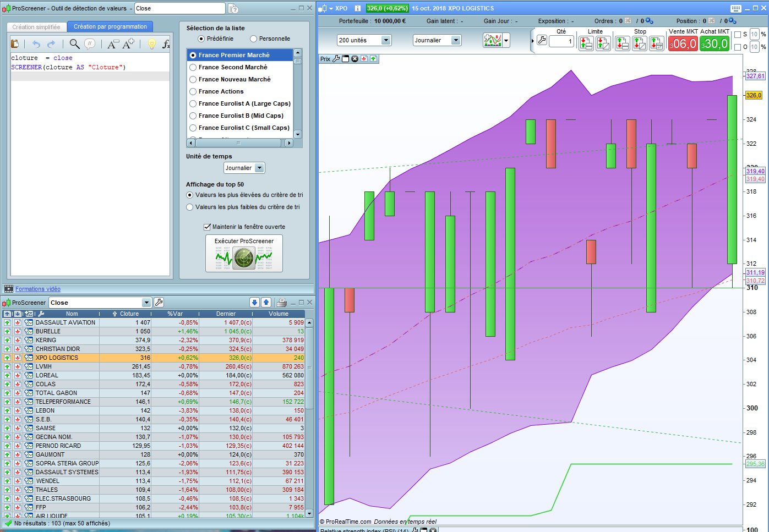This screenshot has height=532, width=769.
Task: Open the Formations vidéo link
Action: [38, 289]
